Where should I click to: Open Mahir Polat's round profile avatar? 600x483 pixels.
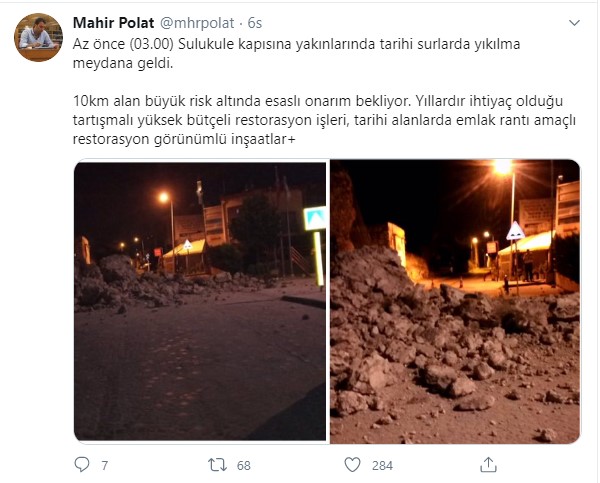(38, 37)
